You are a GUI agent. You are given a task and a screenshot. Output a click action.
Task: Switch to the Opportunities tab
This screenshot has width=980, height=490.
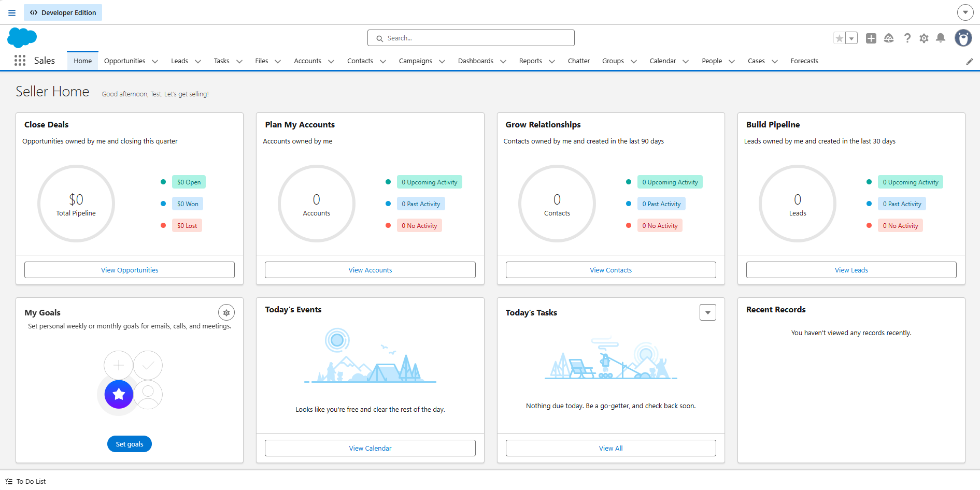pyautogui.click(x=124, y=61)
